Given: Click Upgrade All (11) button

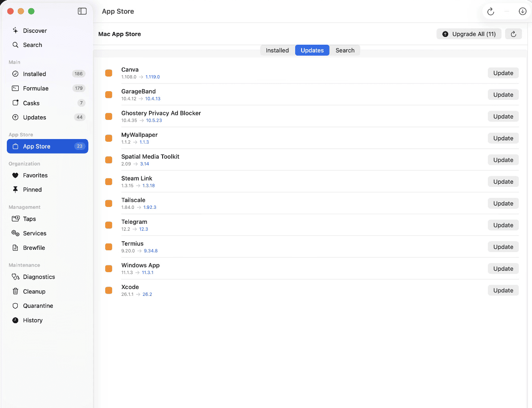Looking at the screenshot, I should coord(469,34).
